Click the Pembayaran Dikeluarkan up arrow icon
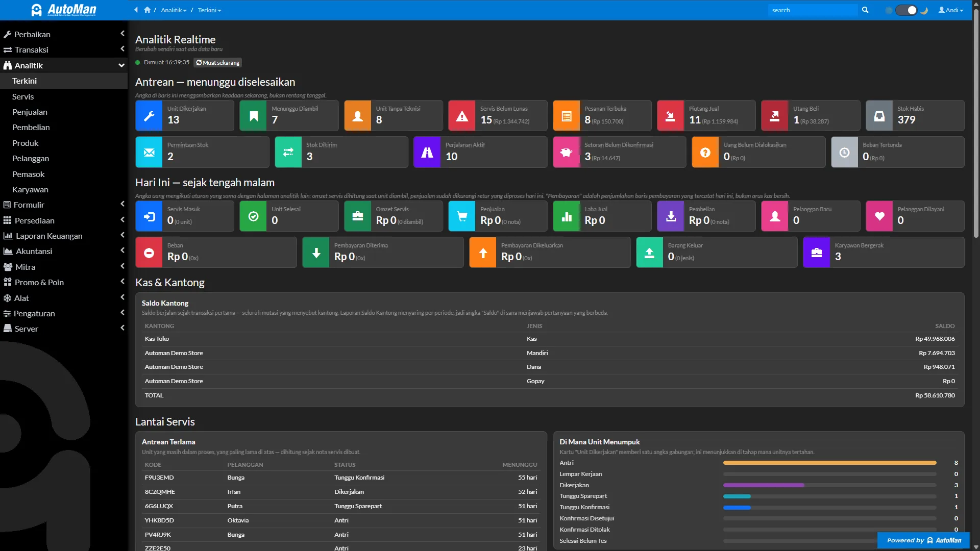Viewport: 980px width, 551px height. 483,253
